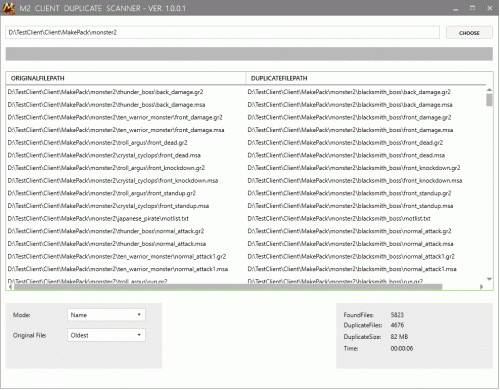Viewport: 500px width, 390px height.
Task: Select original row thunder_boss\back_damage.gr2
Action: 105,92
